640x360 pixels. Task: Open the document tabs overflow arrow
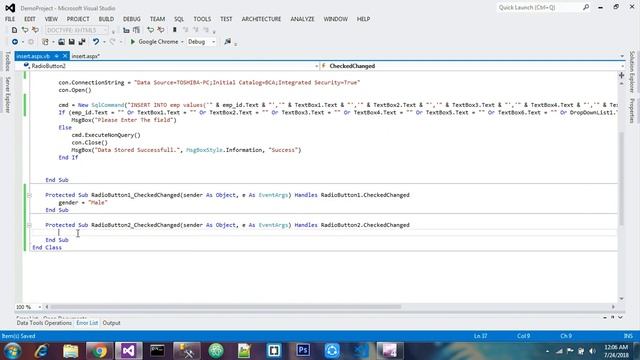point(622,56)
